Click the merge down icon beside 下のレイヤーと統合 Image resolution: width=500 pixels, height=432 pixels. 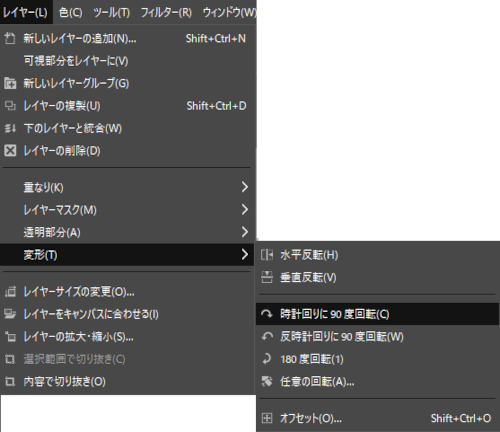point(10,128)
